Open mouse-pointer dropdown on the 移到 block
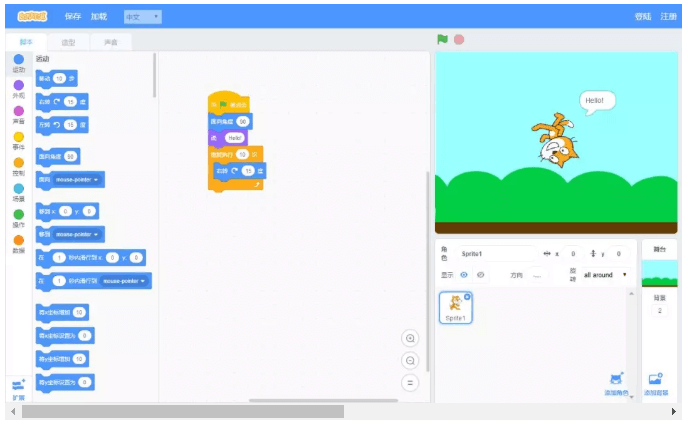The image size is (688, 424). (x=77, y=234)
